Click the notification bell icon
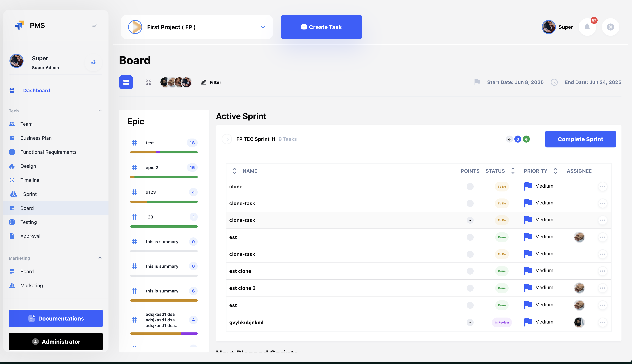 point(587,27)
